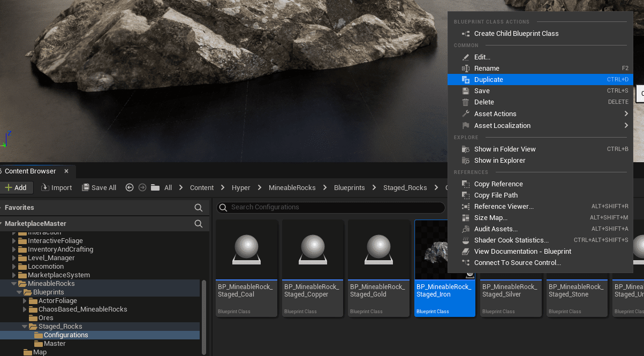The width and height of the screenshot is (644, 356).
Task: Select Reference Viewer menu entry
Action: tap(540, 207)
